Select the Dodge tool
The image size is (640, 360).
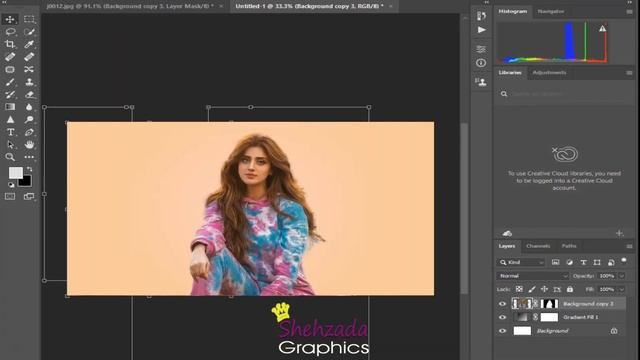[29, 120]
